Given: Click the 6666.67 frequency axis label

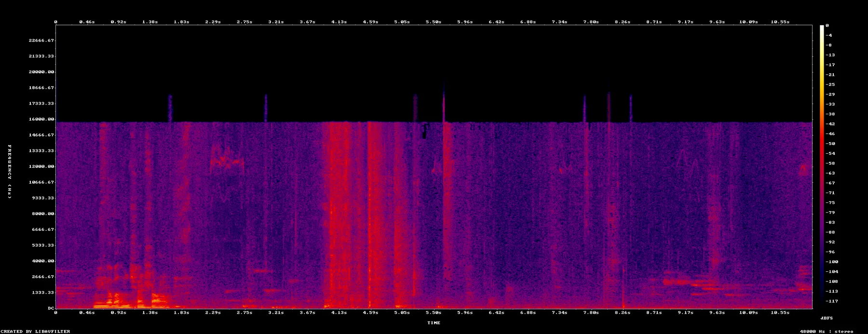Looking at the screenshot, I should click(x=43, y=230).
